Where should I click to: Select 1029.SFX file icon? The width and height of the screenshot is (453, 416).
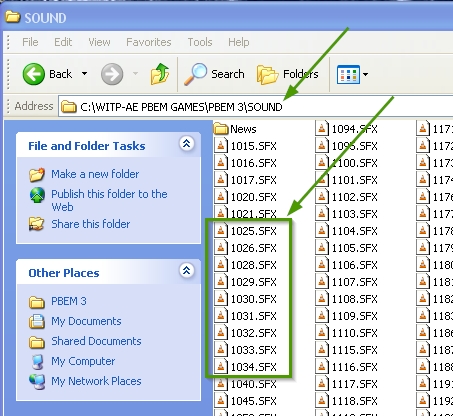[x=221, y=282]
